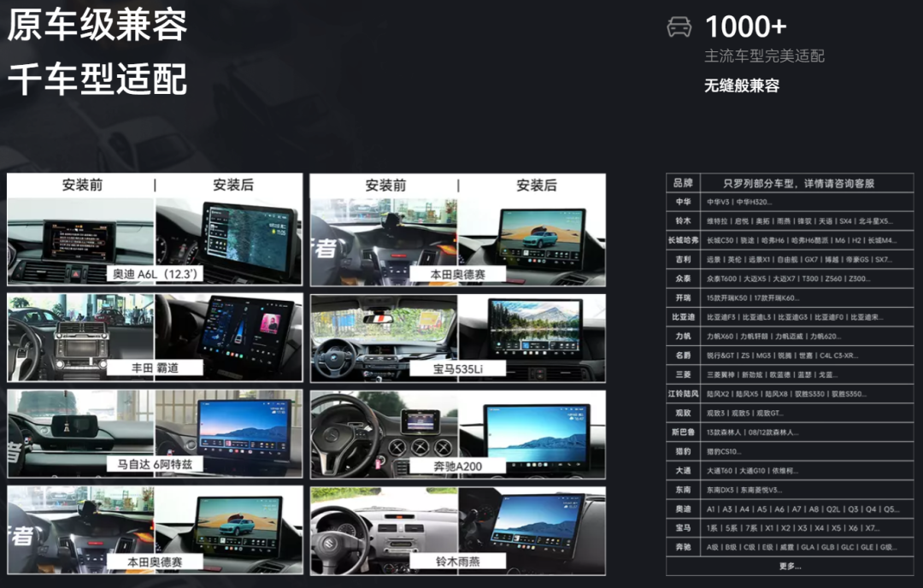Click the '主流车型完美适配' subtitle
The image size is (923, 588).
[x=764, y=56]
